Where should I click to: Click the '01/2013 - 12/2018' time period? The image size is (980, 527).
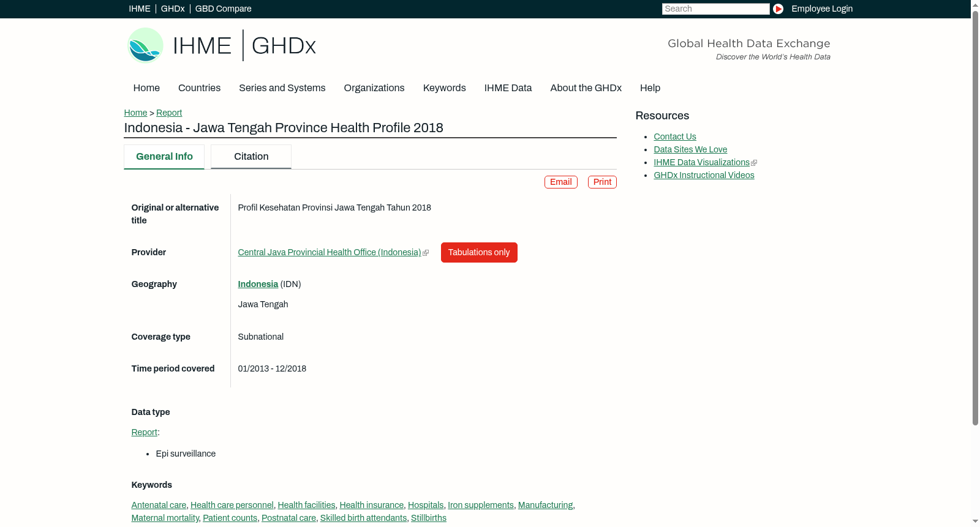(x=272, y=368)
